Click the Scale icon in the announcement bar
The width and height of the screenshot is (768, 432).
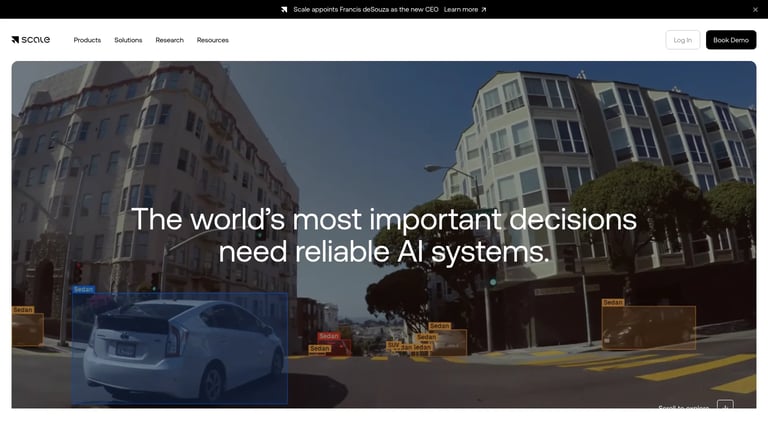pos(284,9)
